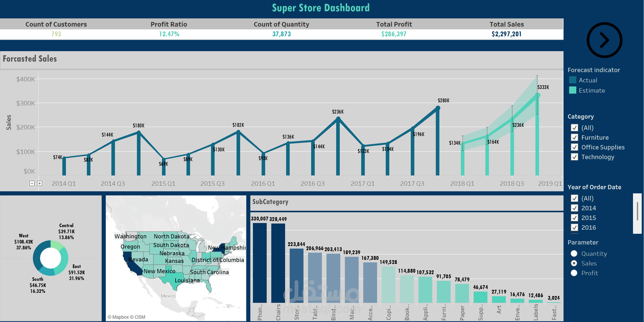Select the Storage bar labeled 223,844
644x322 pixels.
point(297,276)
